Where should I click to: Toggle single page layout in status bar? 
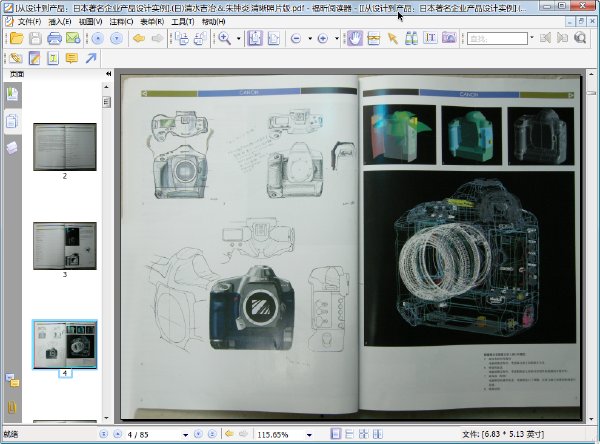(335, 434)
